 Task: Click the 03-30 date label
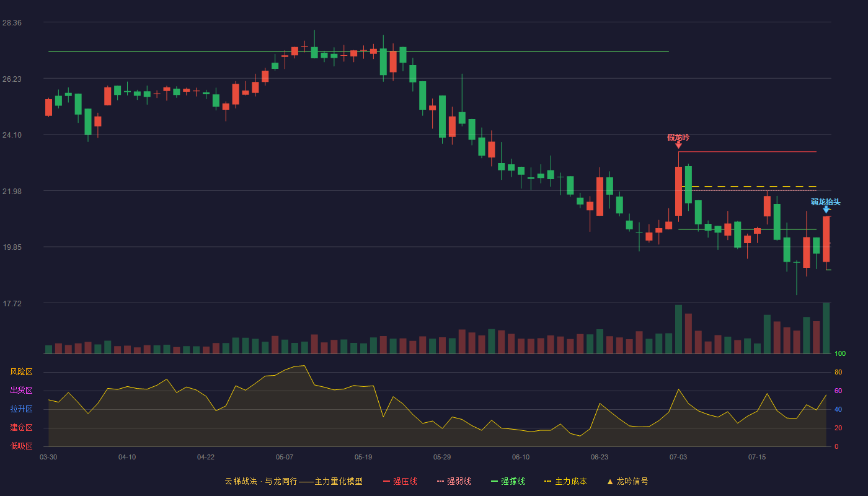point(48,457)
